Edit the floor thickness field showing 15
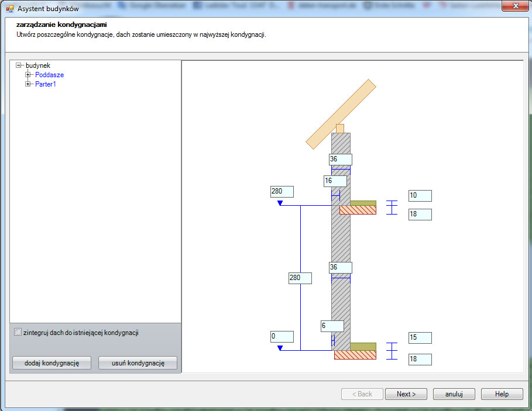This screenshot has width=532, height=411. 420,338
